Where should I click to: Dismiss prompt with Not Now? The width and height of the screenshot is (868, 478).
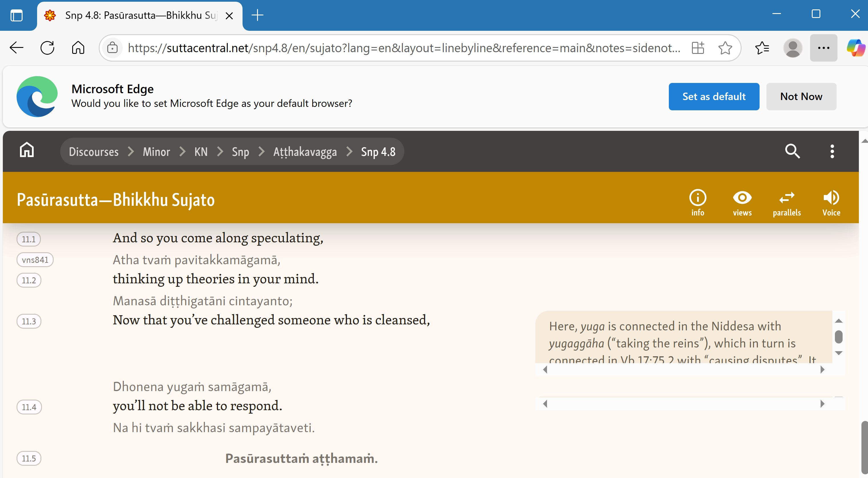[x=801, y=97]
